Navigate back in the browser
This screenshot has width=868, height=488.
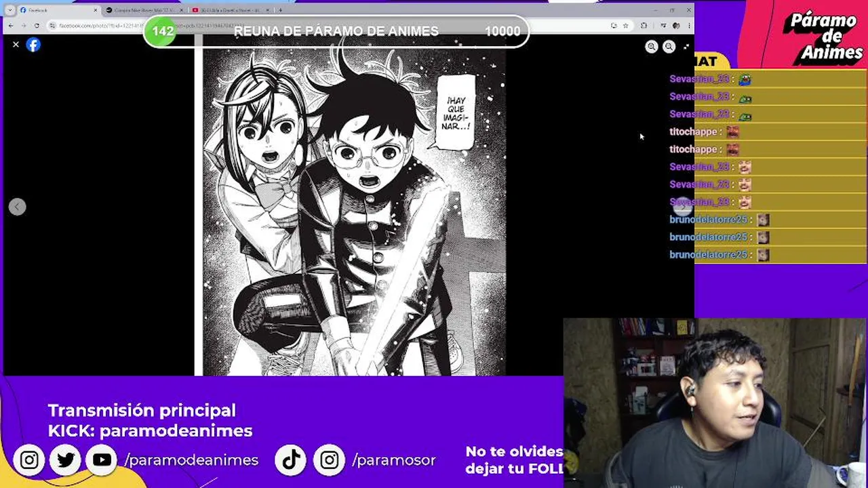pyautogui.click(x=11, y=26)
